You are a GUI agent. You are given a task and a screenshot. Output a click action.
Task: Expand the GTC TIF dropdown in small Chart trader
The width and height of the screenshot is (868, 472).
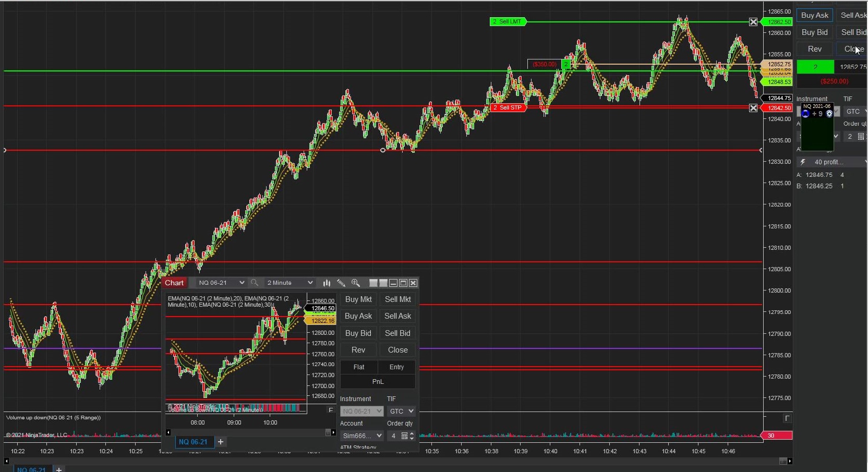click(x=401, y=411)
